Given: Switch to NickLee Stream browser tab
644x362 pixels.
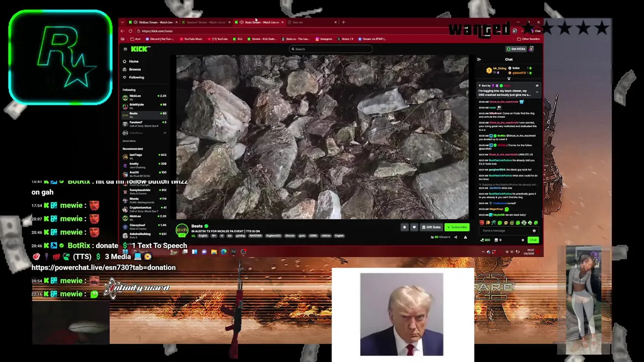Looking at the screenshot, I should tap(153, 22).
